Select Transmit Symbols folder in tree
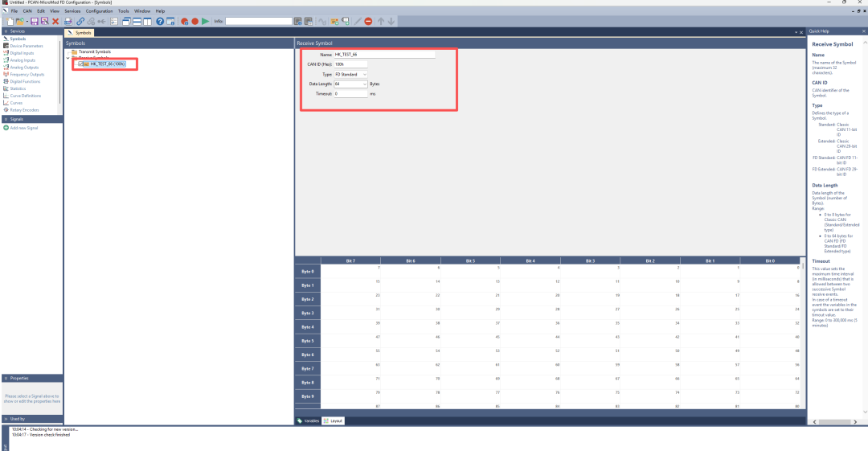Screen dimensions: 868x451 [94, 51]
